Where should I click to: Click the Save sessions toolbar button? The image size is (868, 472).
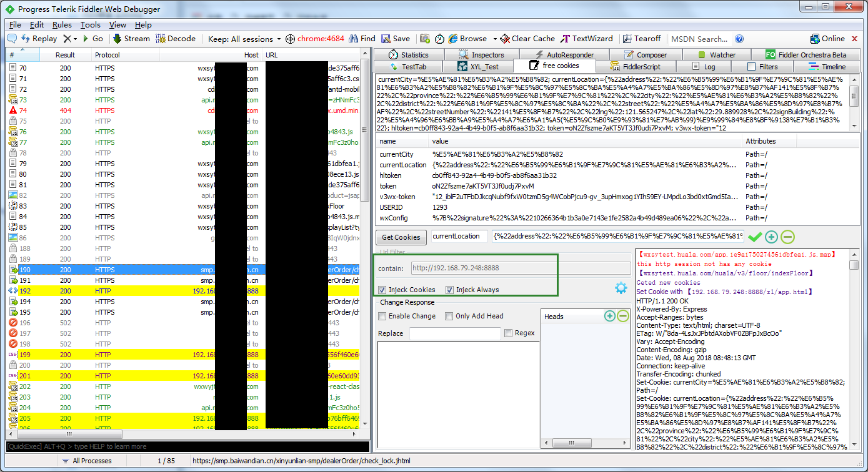(396, 39)
